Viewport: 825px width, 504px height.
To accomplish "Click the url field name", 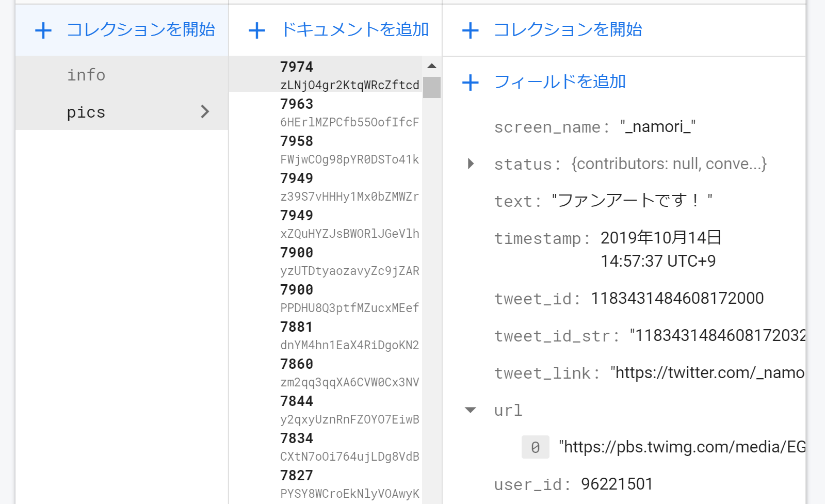I will (508, 410).
